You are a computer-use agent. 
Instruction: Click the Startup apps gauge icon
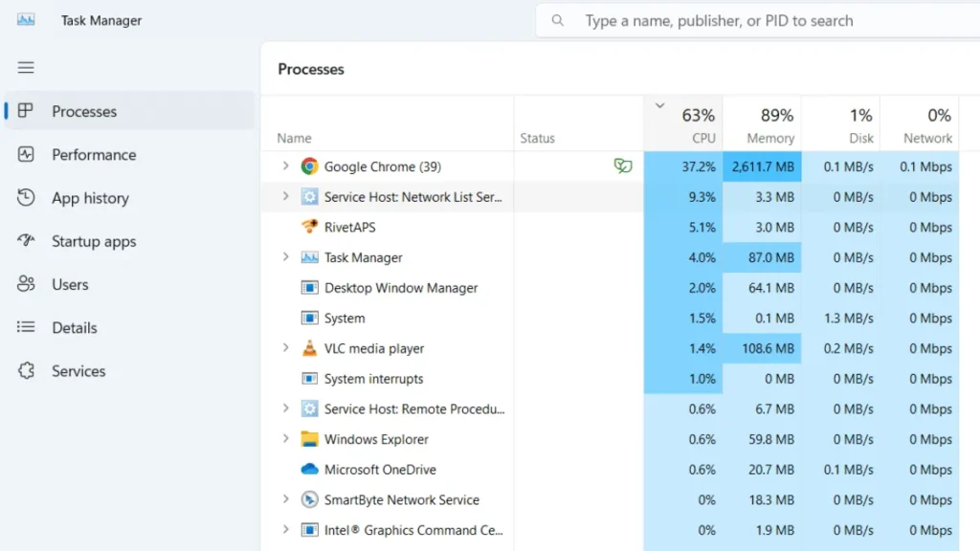pos(26,240)
